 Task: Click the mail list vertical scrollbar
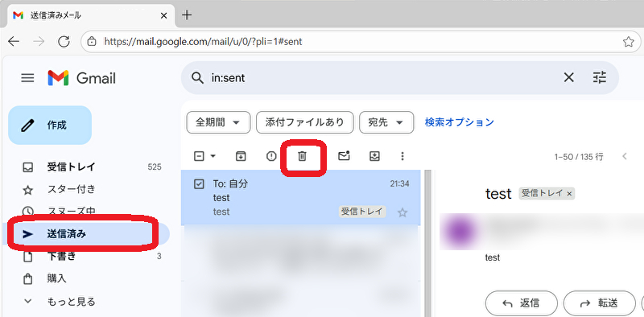427,243
